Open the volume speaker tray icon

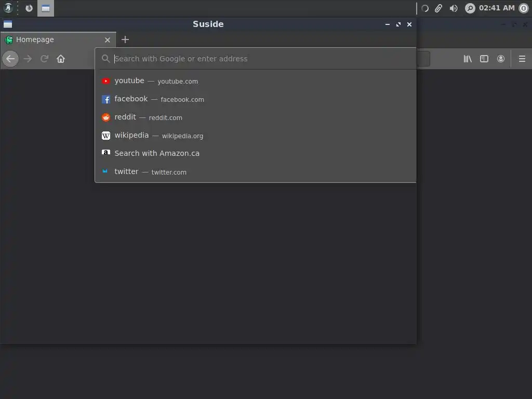(x=454, y=8)
